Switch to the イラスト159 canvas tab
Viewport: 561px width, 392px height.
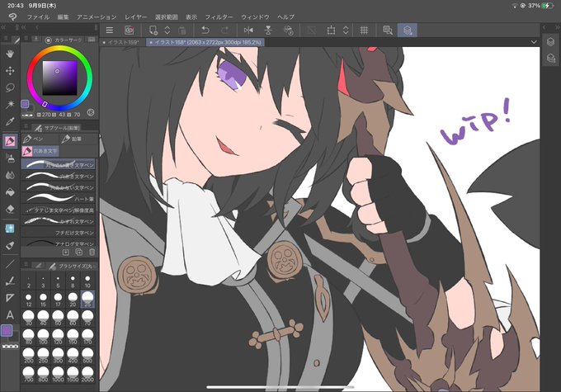coord(121,42)
